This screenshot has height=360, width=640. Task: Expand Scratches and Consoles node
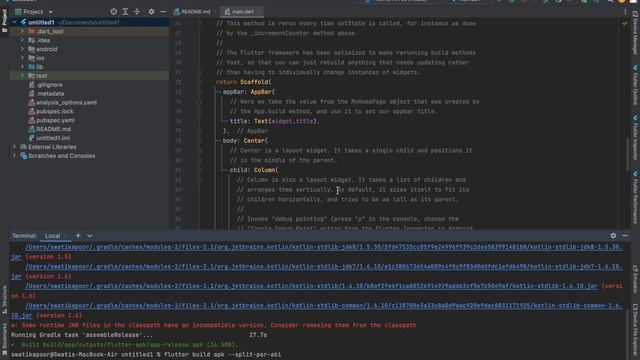coord(15,156)
